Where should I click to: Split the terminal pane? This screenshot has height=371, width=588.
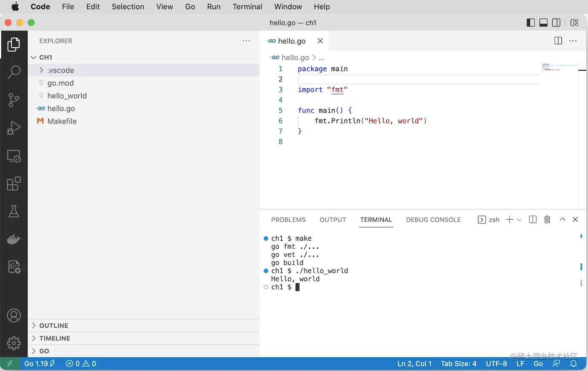[532, 219]
